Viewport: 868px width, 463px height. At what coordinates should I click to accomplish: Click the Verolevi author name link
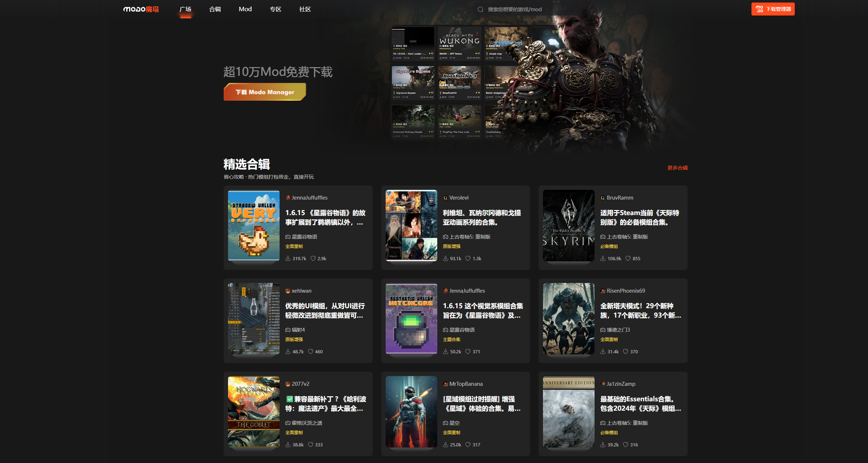tap(459, 198)
